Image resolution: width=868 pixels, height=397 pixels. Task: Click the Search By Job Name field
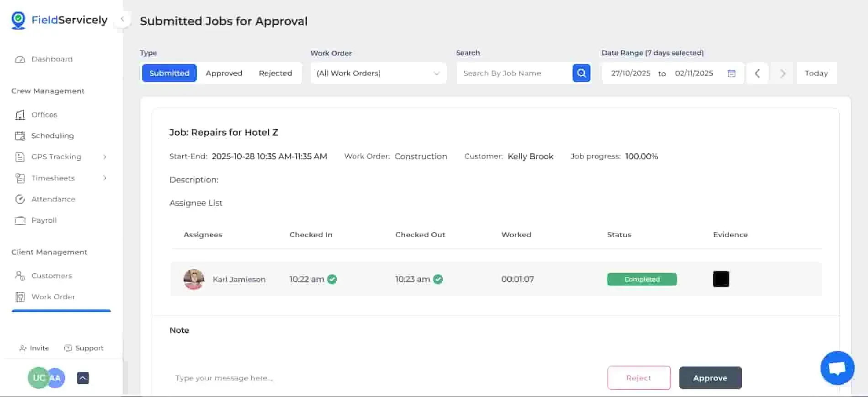coord(513,73)
